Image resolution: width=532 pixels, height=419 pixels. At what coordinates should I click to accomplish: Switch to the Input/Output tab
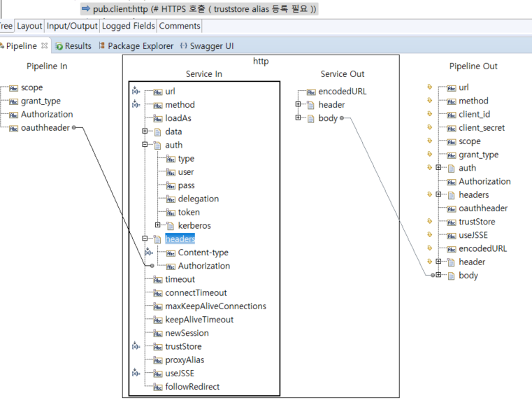pyautogui.click(x=72, y=26)
